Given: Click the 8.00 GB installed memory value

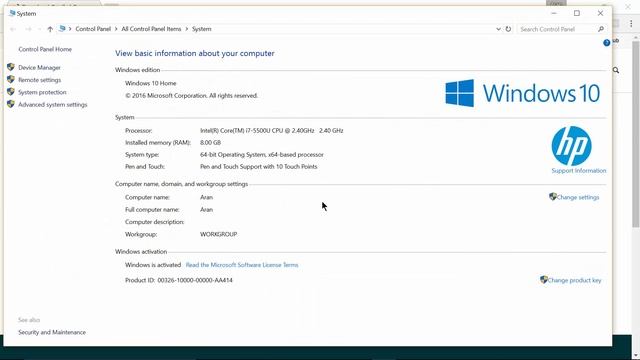Looking at the screenshot, I should pos(210,142).
